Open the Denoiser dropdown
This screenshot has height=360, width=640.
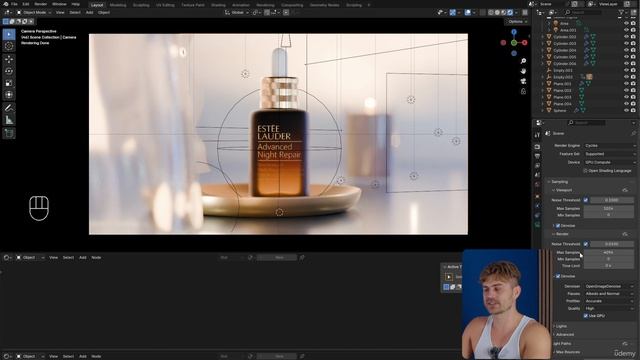[610, 287]
